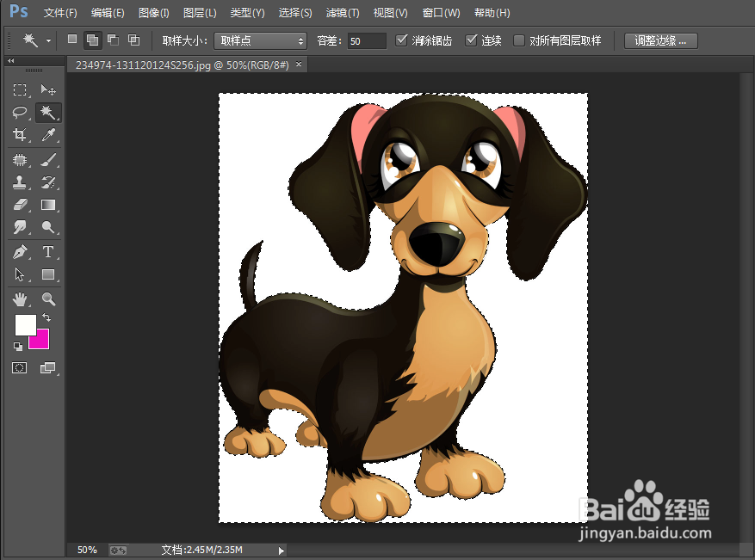The height and width of the screenshot is (560, 755).
Task: Click the dog's nose in canvas
Action: (x=436, y=244)
